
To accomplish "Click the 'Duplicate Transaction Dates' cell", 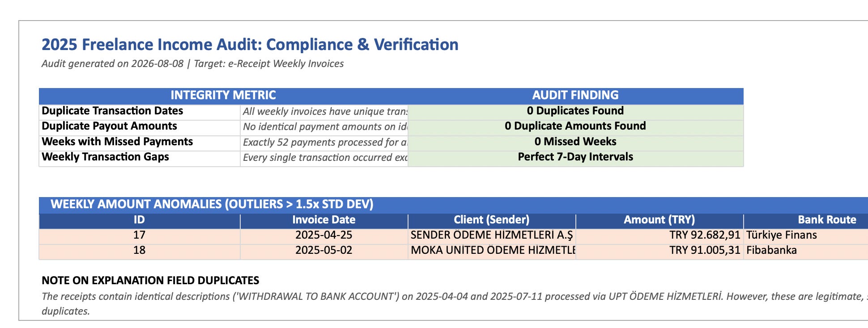I will pos(140,112).
